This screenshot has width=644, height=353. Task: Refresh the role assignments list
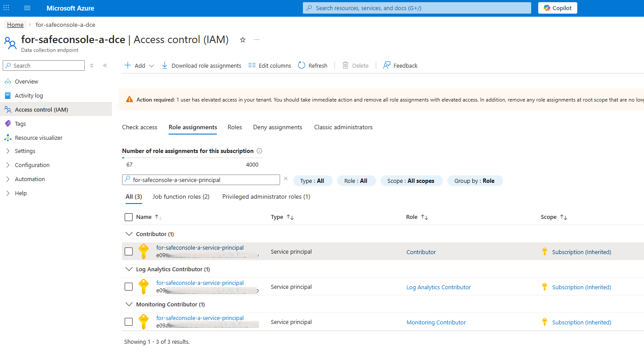[x=313, y=66]
